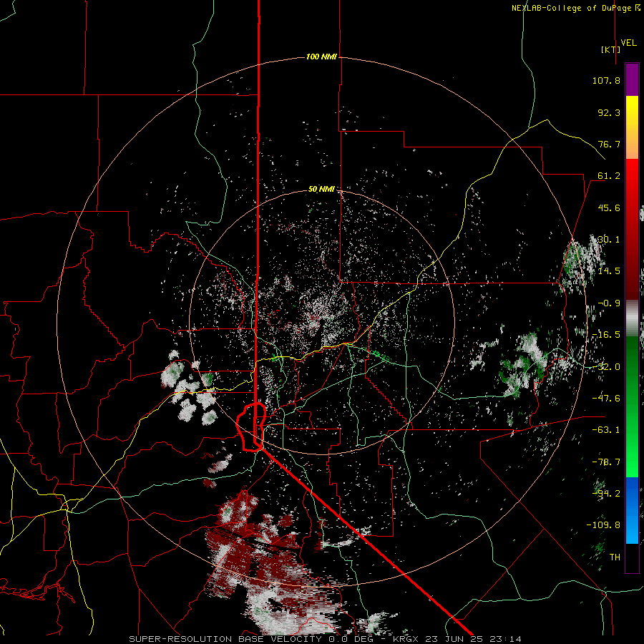Select the 107.8 scale value
This screenshot has height=644, width=644.
pyautogui.click(x=606, y=80)
